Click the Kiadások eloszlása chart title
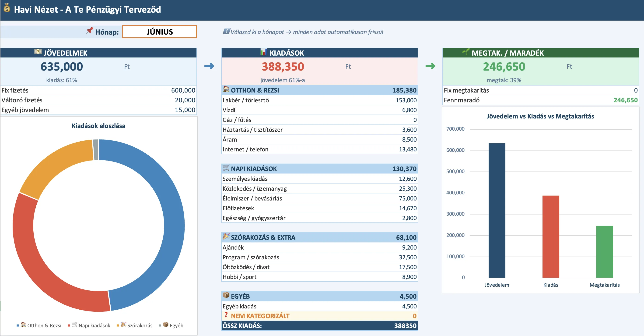Viewport: 644px width, 336px height. (98, 126)
